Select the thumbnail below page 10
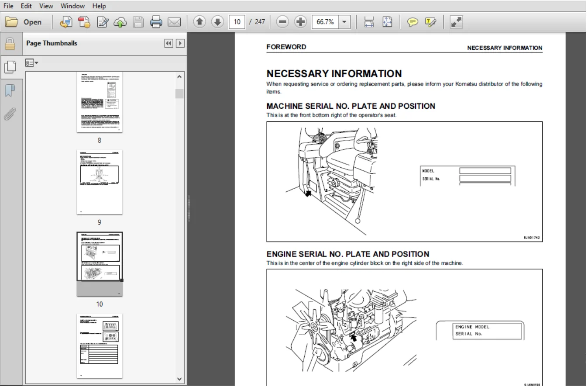588x387 pixels. point(100,346)
